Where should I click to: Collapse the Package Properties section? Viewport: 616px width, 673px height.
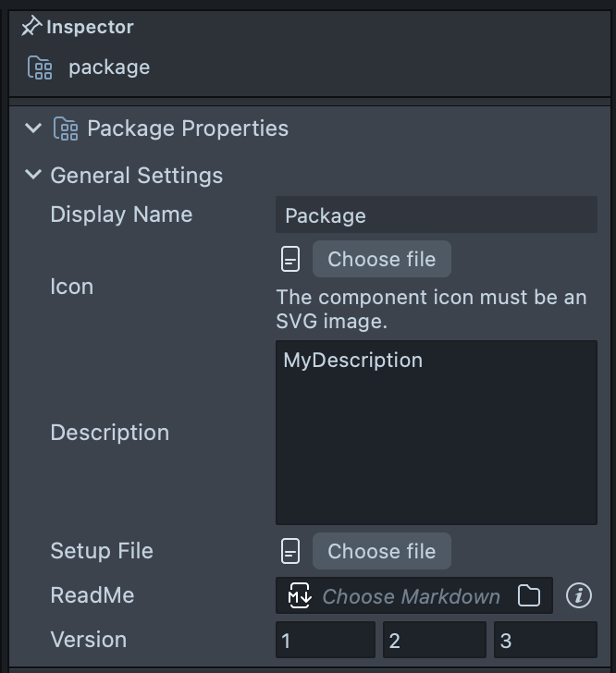[x=33, y=128]
